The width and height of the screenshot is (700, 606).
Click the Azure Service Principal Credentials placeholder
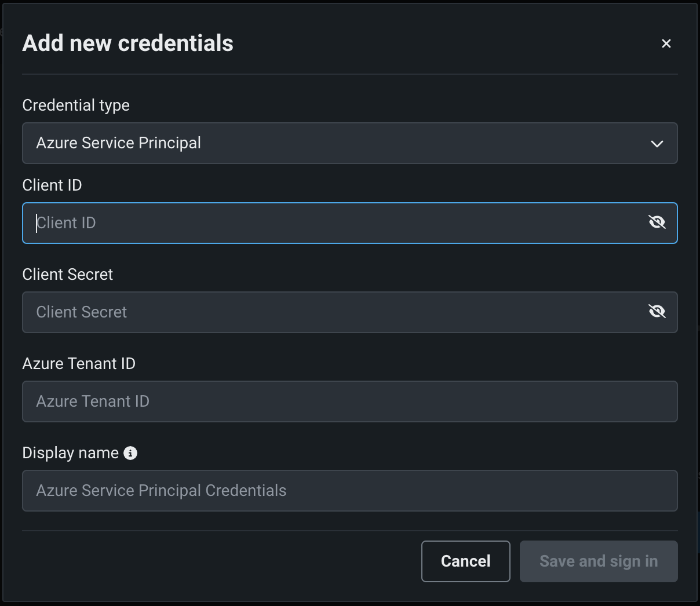(x=161, y=491)
